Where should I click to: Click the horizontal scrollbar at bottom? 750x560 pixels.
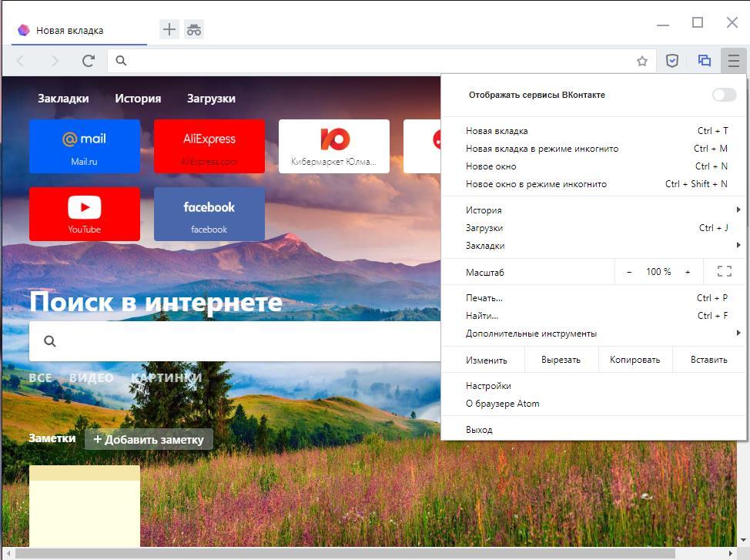(x=345, y=553)
